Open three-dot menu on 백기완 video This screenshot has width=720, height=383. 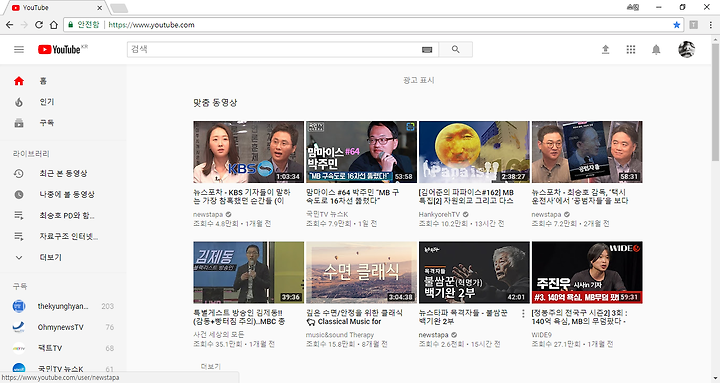pyautogui.click(x=523, y=314)
